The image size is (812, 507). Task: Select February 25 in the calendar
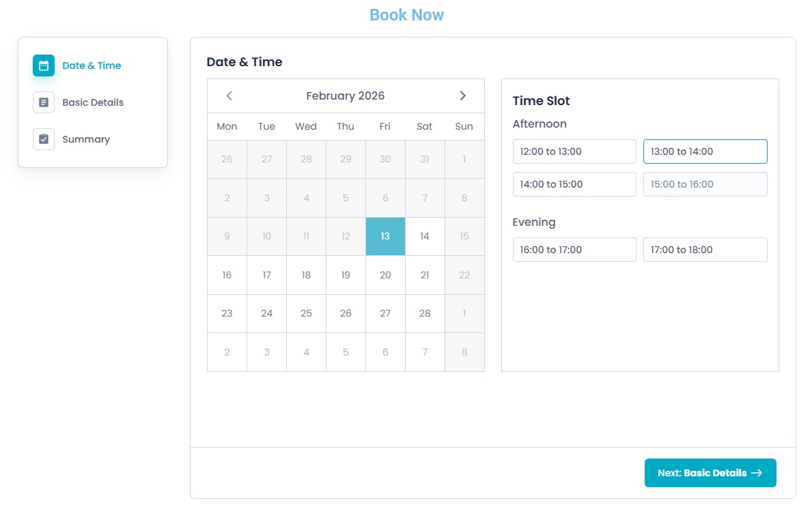click(x=306, y=313)
